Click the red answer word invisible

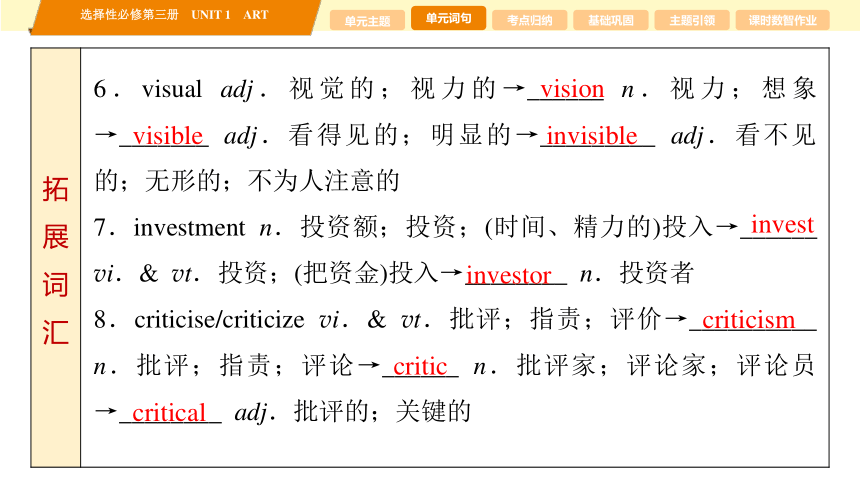[x=592, y=136]
